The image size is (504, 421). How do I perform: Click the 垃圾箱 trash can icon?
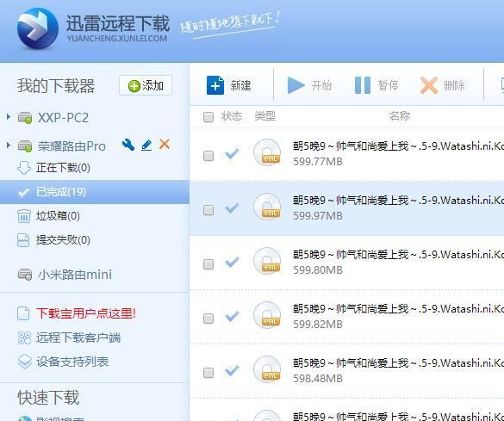pyautogui.click(x=24, y=216)
